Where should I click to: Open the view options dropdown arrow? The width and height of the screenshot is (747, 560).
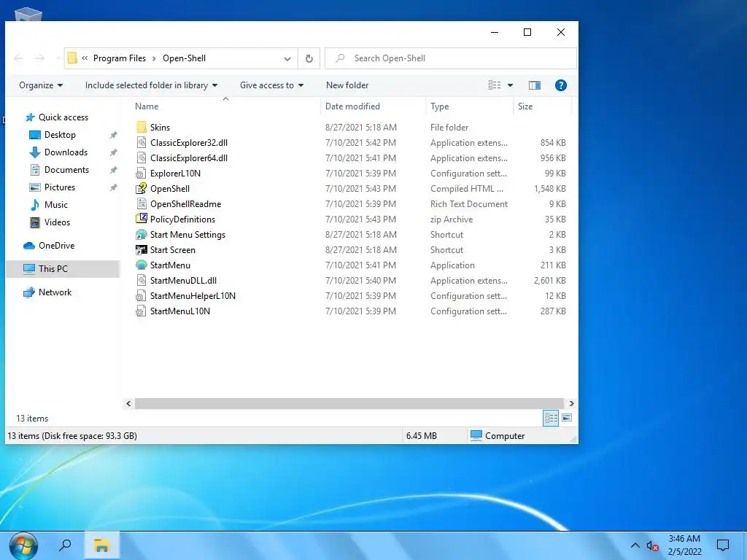(510, 85)
